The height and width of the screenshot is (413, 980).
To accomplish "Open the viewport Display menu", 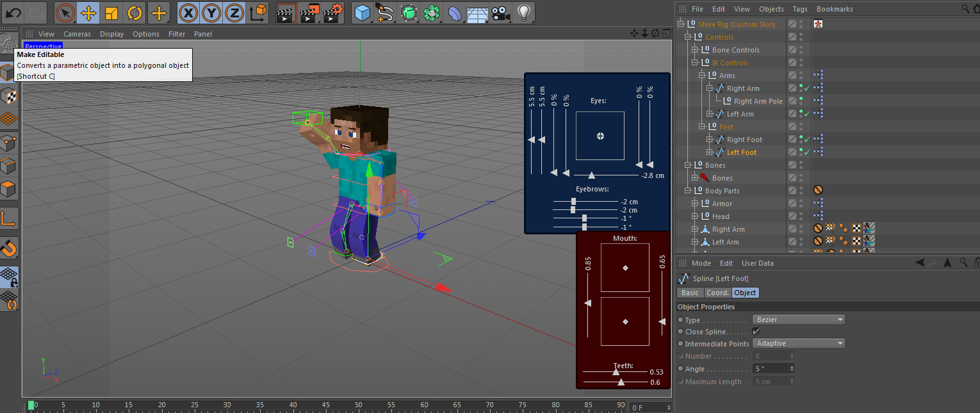I will pyautogui.click(x=111, y=34).
